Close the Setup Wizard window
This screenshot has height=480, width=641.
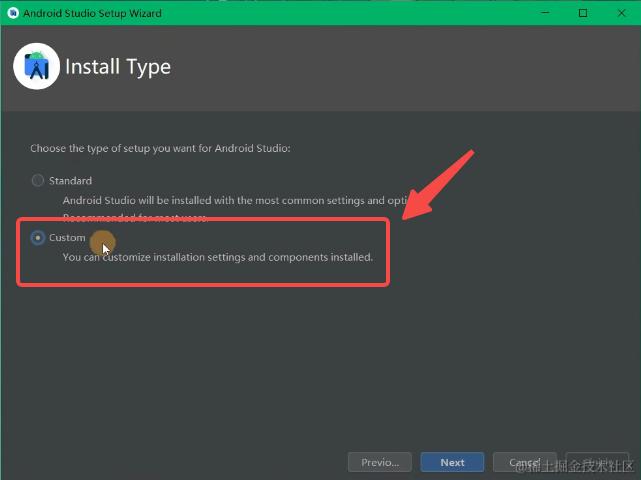pyautogui.click(x=621, y=13)
